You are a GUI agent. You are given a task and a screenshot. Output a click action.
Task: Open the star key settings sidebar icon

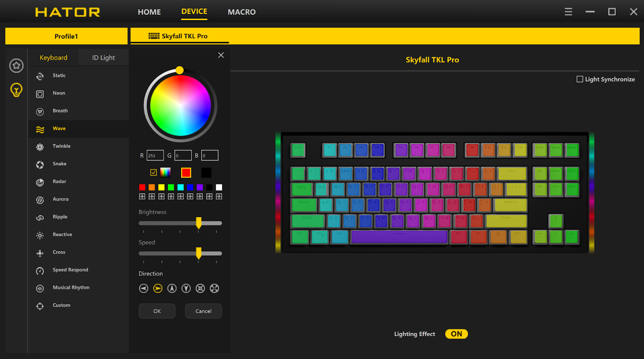point(17,66)
